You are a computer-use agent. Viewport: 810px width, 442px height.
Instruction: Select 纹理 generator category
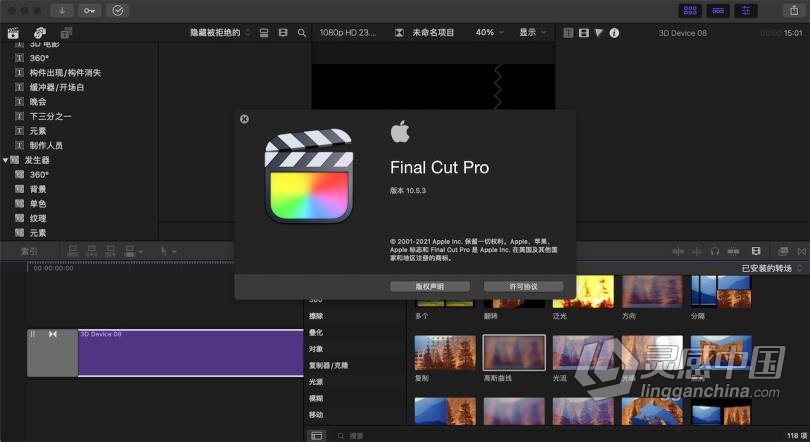[x=38, y=218]
